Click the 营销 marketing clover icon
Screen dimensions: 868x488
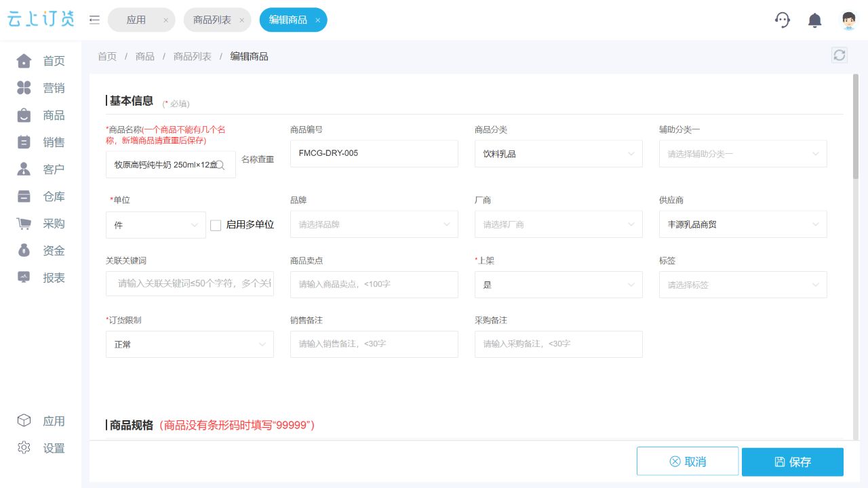(x=24, y=88)
